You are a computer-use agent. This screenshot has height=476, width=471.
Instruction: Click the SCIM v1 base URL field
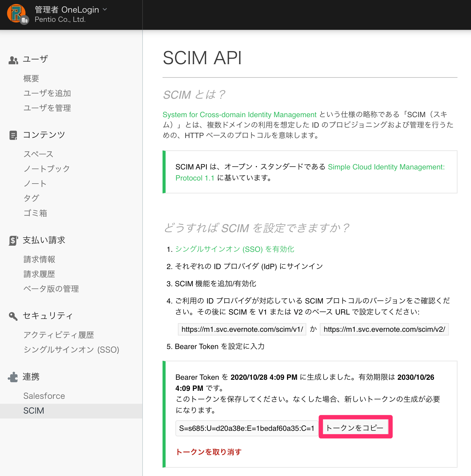pos(242,329)
